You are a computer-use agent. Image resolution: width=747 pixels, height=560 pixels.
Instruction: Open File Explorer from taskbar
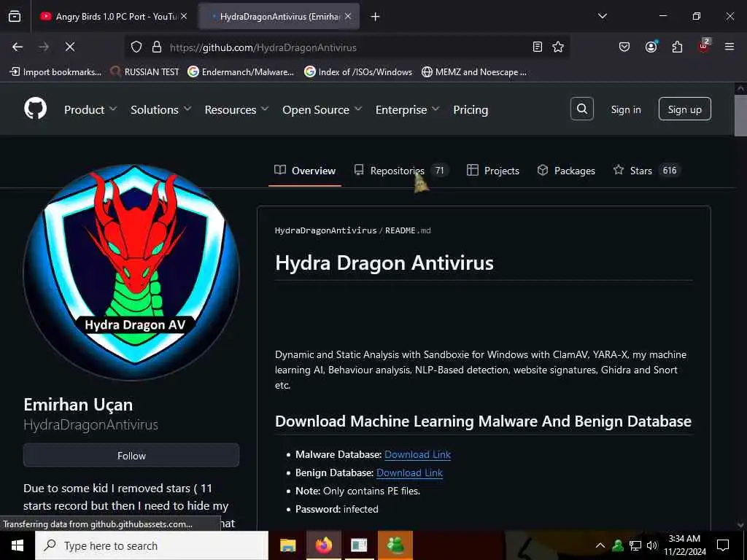(x=287, y=545)
